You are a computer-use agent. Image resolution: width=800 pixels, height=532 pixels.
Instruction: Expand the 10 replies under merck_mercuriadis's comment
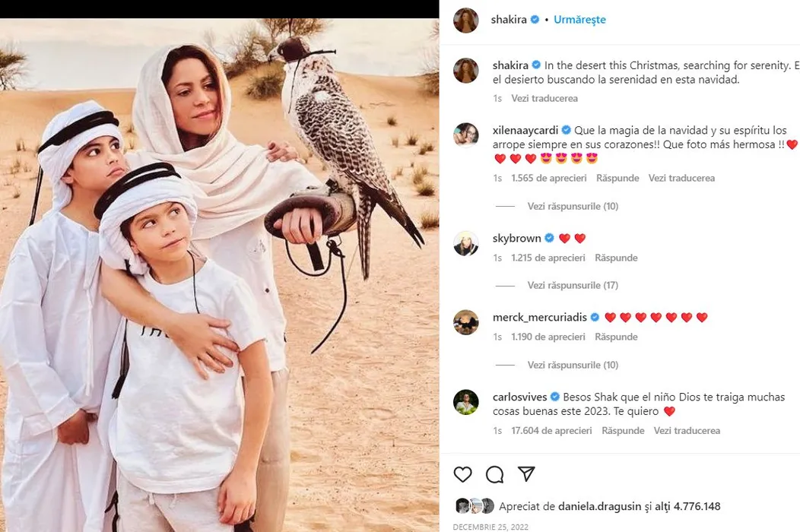pos(573,365)
